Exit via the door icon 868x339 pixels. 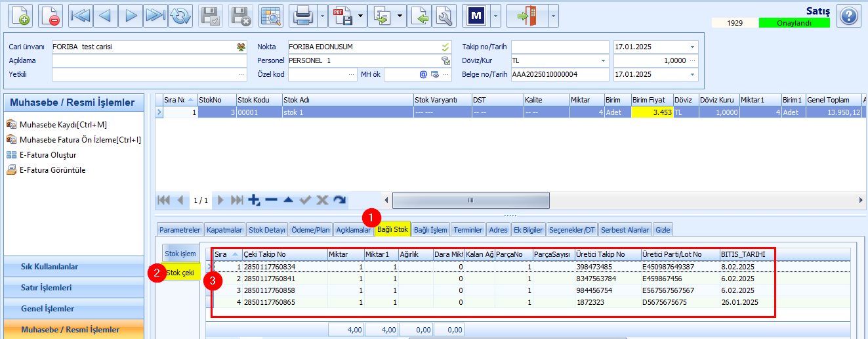pyautogui.click(x=527, y=14)
